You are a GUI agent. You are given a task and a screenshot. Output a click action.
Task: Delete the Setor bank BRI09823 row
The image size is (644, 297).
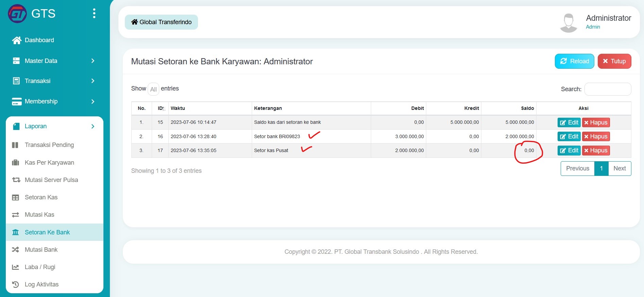pyautogui.click(x=596, y=136)
